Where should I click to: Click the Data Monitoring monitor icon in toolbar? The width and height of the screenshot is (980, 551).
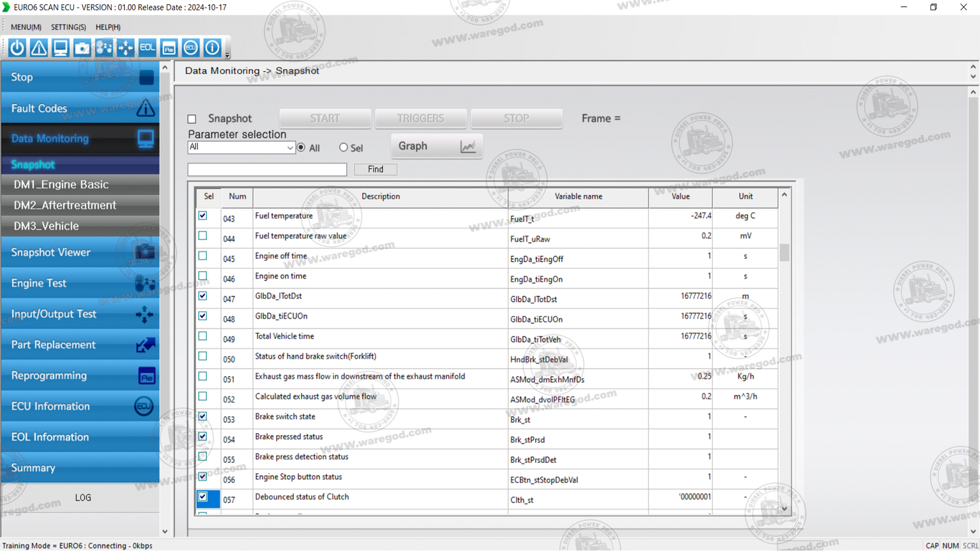pyautogui.click(x=60, y=47)
